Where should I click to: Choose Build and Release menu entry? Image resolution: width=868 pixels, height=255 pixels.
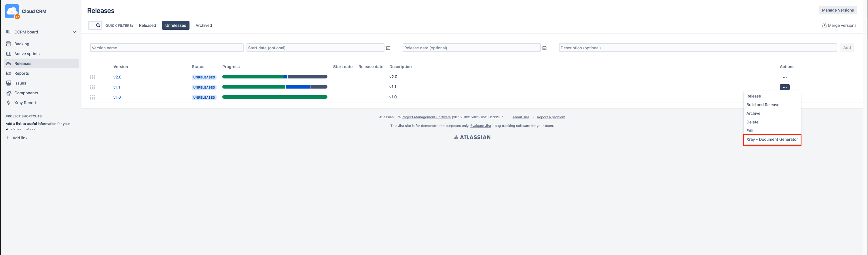772,105
